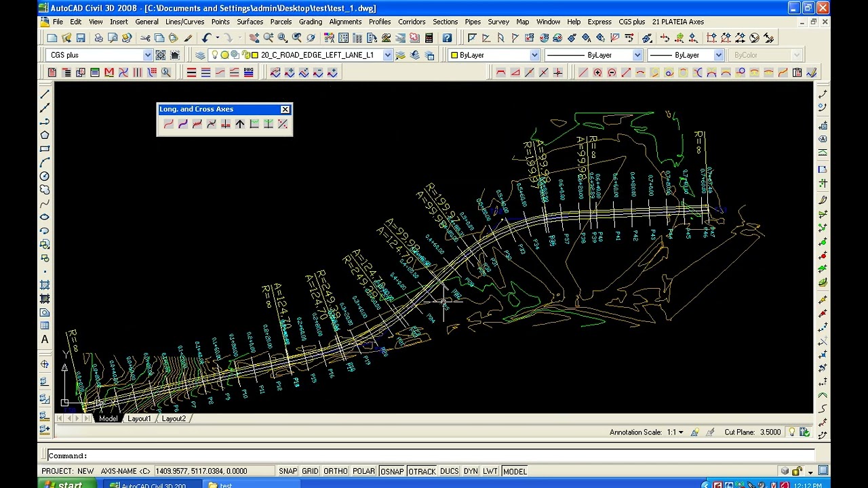Click the DWG lines icon in toolbar
Viewport: 868px width, 488px height.
[248, 73]
